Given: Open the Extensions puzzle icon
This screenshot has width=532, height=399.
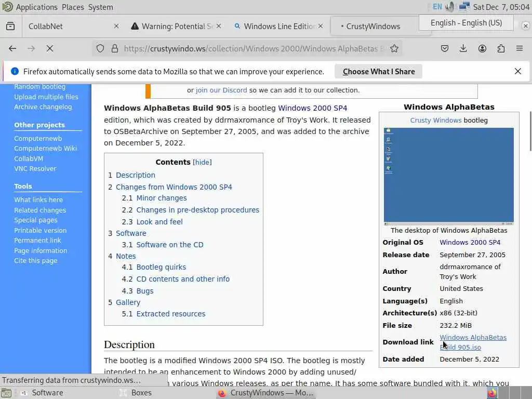Looking at the screenshot, I should tap(501, 48).
